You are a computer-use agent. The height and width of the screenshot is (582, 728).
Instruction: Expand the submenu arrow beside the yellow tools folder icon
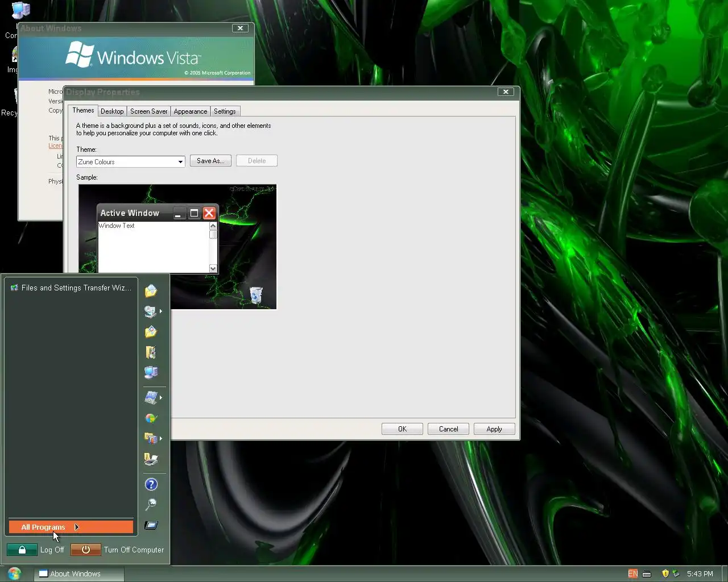[161, 439]
